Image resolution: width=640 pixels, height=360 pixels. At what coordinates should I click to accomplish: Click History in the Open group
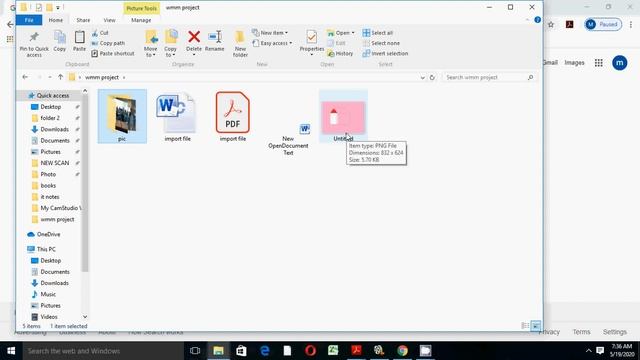coord(340,53)
